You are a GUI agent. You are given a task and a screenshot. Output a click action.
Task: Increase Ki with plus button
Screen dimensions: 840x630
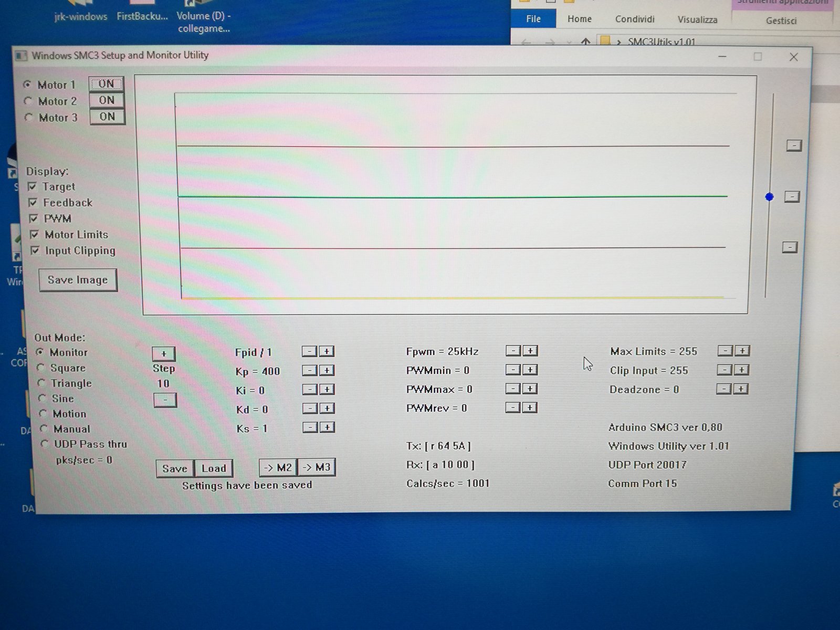point(327,390)
